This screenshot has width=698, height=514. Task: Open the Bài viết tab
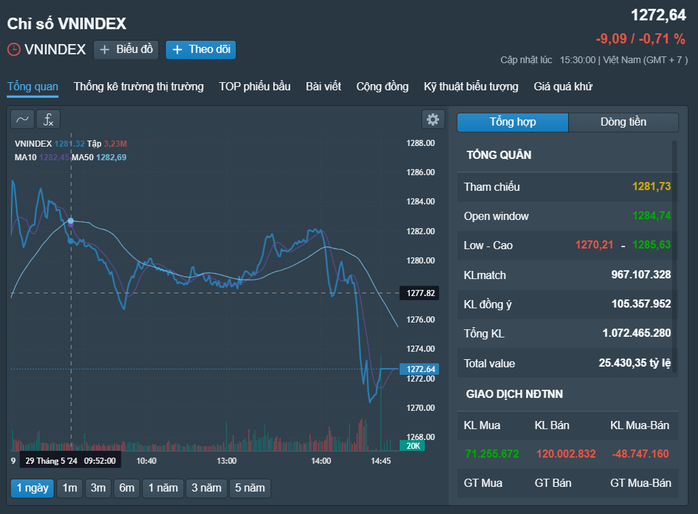pyautogui.click(x=323, y=87)
